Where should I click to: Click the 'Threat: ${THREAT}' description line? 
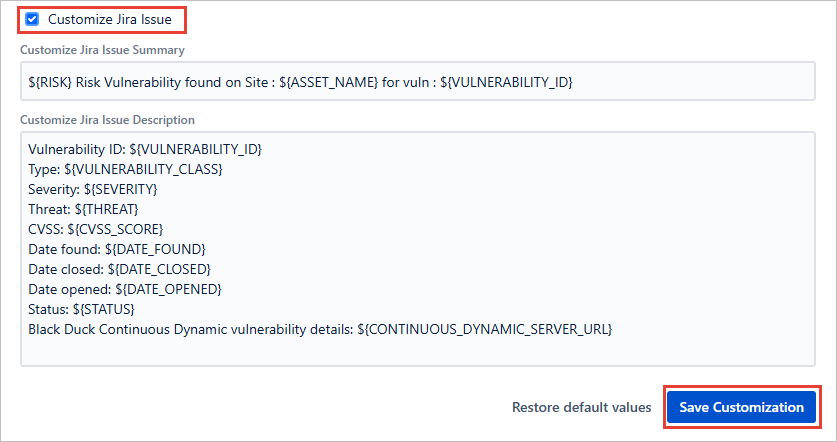pos(83,209)
